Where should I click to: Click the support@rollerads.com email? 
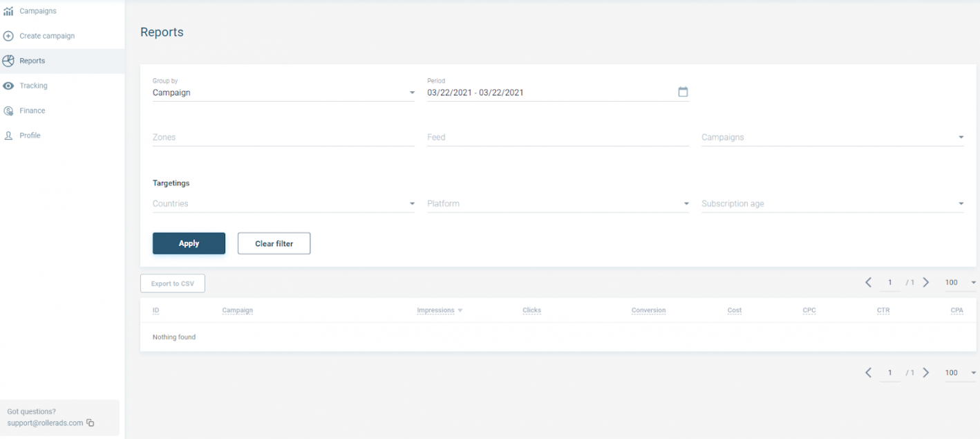tap(45, 423)
